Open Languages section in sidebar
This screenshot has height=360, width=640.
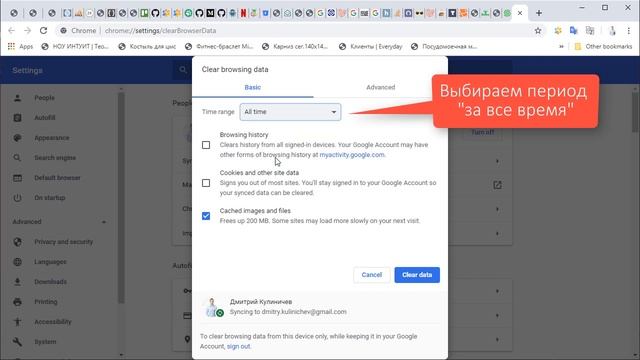point(50,262)
